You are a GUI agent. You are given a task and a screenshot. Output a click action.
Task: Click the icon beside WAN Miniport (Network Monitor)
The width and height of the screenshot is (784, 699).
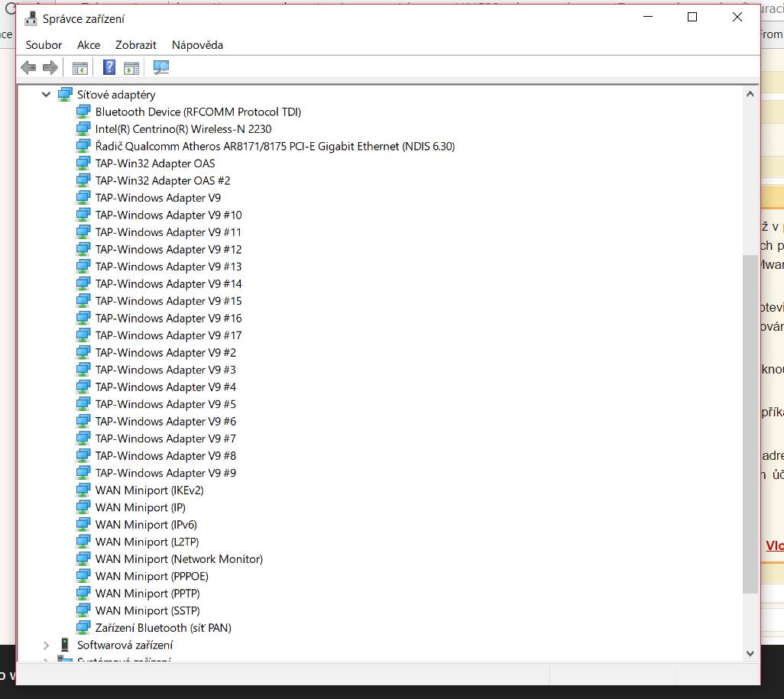click(83, 559)
